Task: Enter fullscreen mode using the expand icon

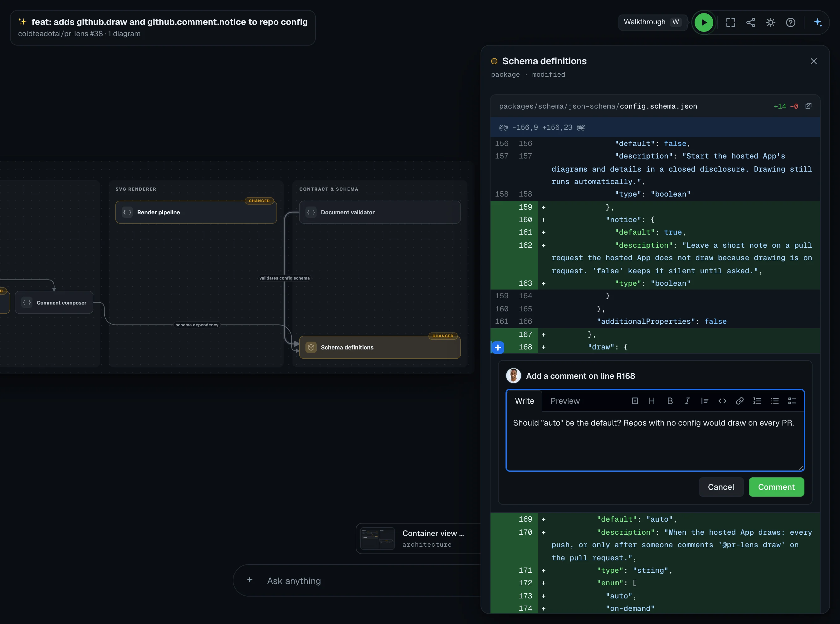Action: pos(730,22)
